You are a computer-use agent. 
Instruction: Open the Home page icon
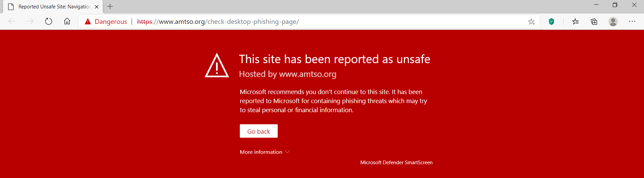point(67,21)
